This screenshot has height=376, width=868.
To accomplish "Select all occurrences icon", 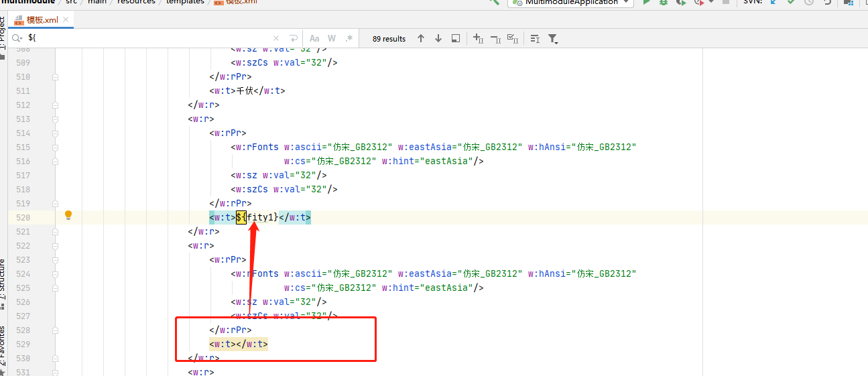I will (x=513, y=39).
